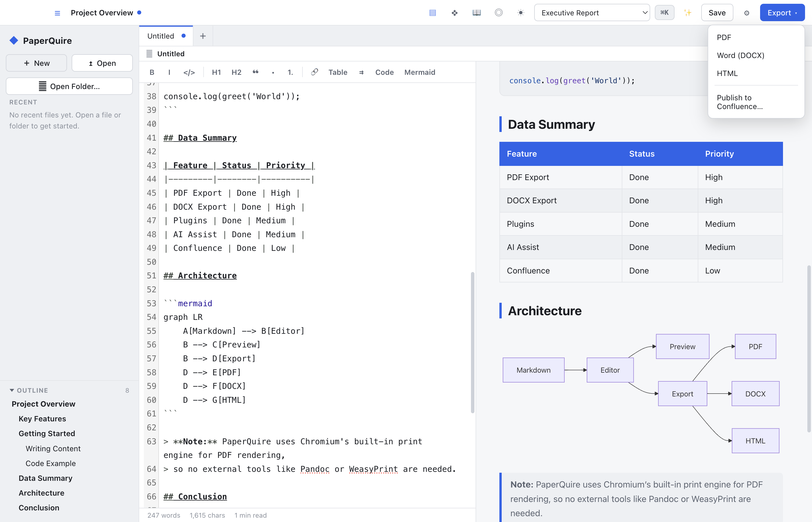Image resolution: width=812 pixels, height=522 pixels.
Task: Jump to Code Example in the outline
Action: click(50, 463)
